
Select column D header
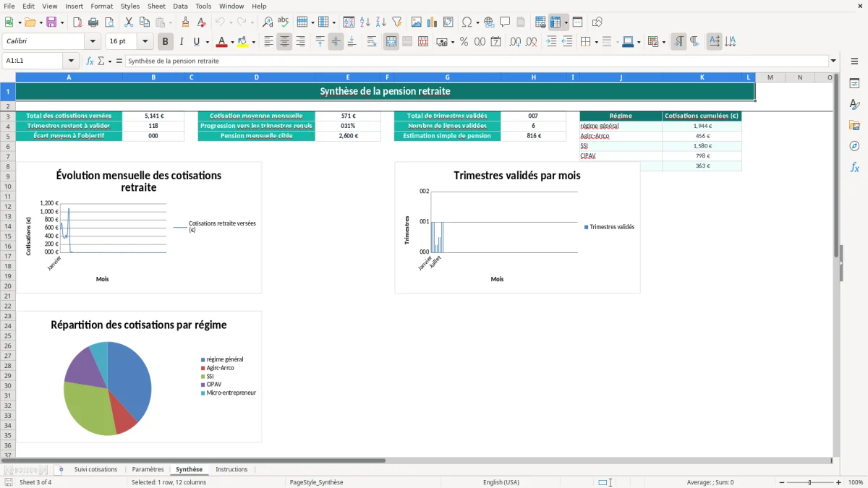coord(256,77)
